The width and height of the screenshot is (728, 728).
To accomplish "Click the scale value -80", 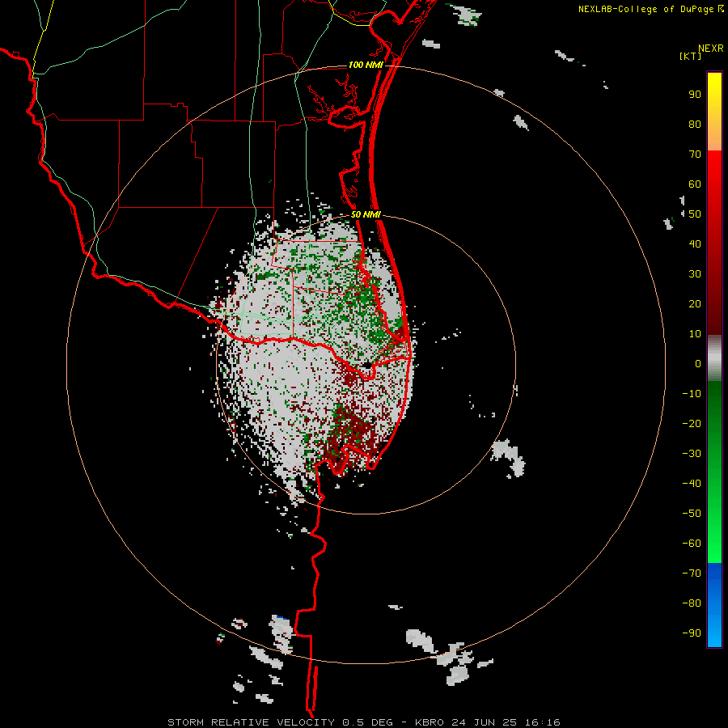I will click(692, 603).
